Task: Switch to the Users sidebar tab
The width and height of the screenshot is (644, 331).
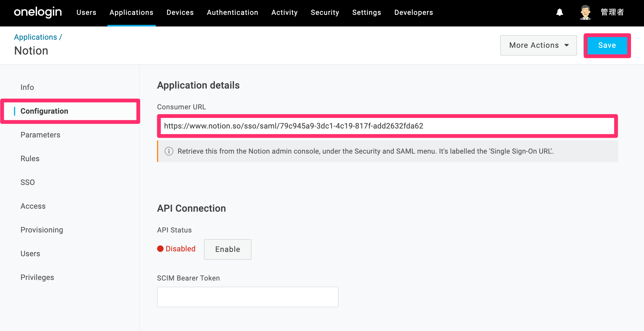Action: 30,254
